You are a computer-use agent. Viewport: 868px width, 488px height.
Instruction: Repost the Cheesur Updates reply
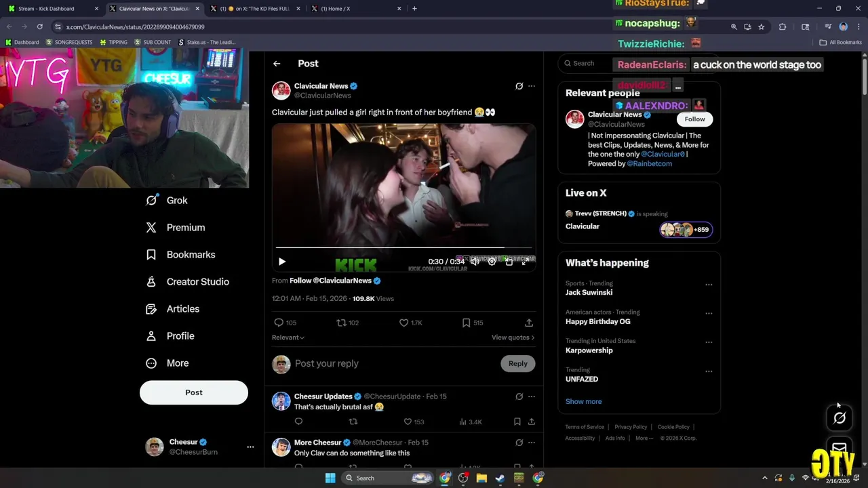(x=353, y=422)
